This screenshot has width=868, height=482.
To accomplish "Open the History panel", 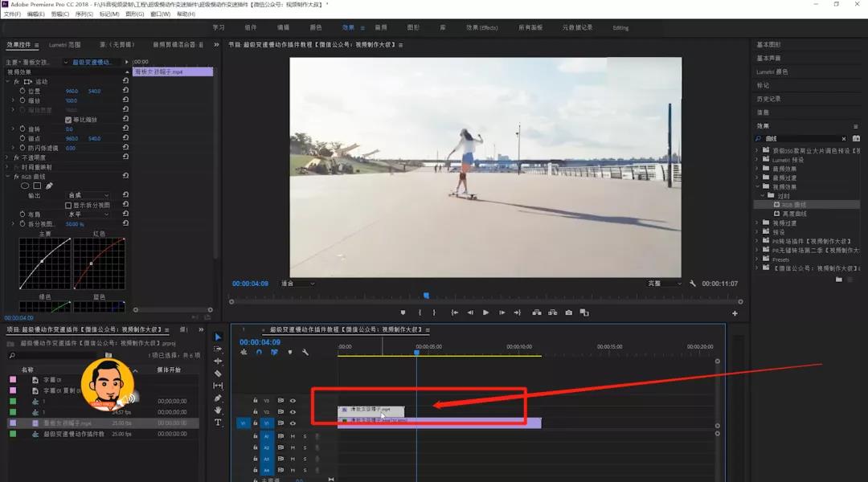I will click(x=768, y=99).
